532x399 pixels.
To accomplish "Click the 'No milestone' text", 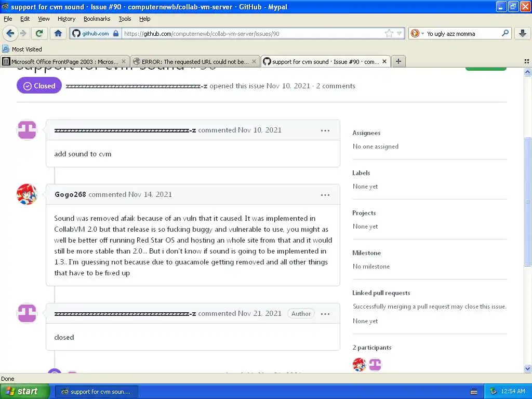I will 371,267.
